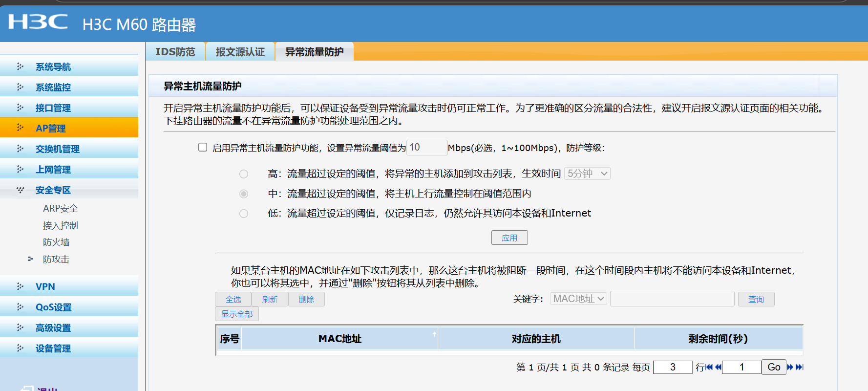
Task: Go to the first page of records
Action: (x=709, y=367)
